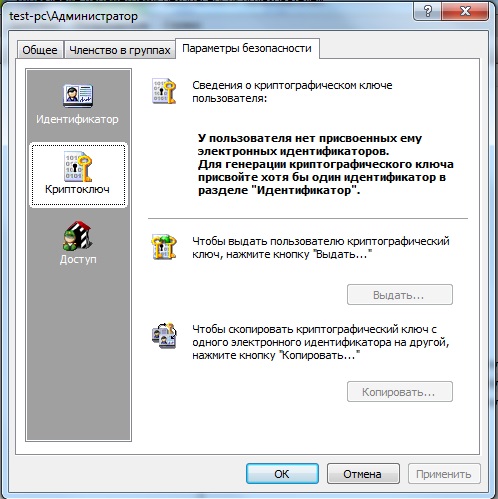Screen dimensions: 498x499
Task: Open the Членство в группах tab
Action: click(x=120, y=50)
